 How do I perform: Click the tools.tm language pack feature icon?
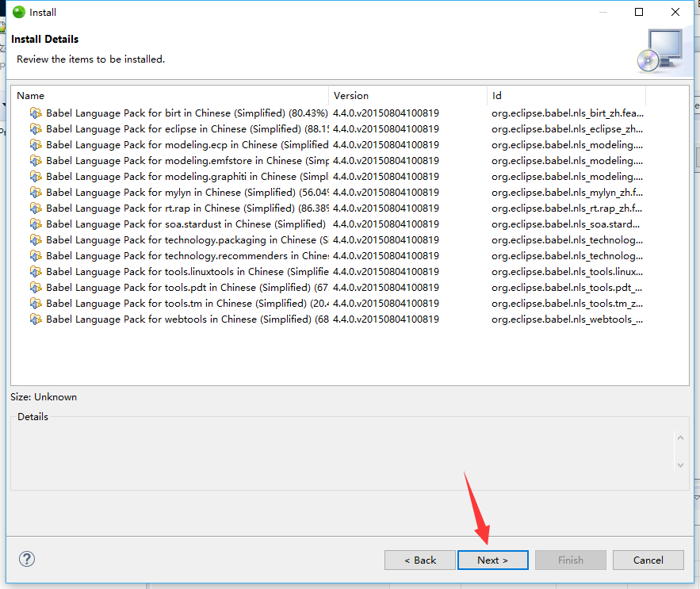(x=36, y=303)
